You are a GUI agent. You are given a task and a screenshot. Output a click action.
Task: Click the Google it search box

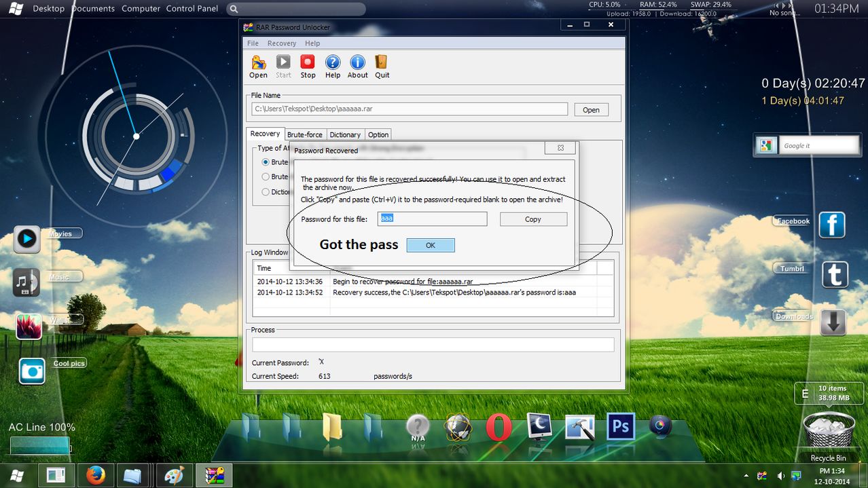click(x=819, y=145)
